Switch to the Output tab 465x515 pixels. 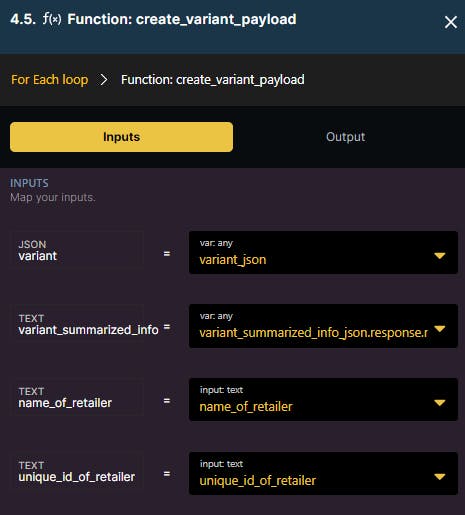pyautogui.click(x=345, y=137)
